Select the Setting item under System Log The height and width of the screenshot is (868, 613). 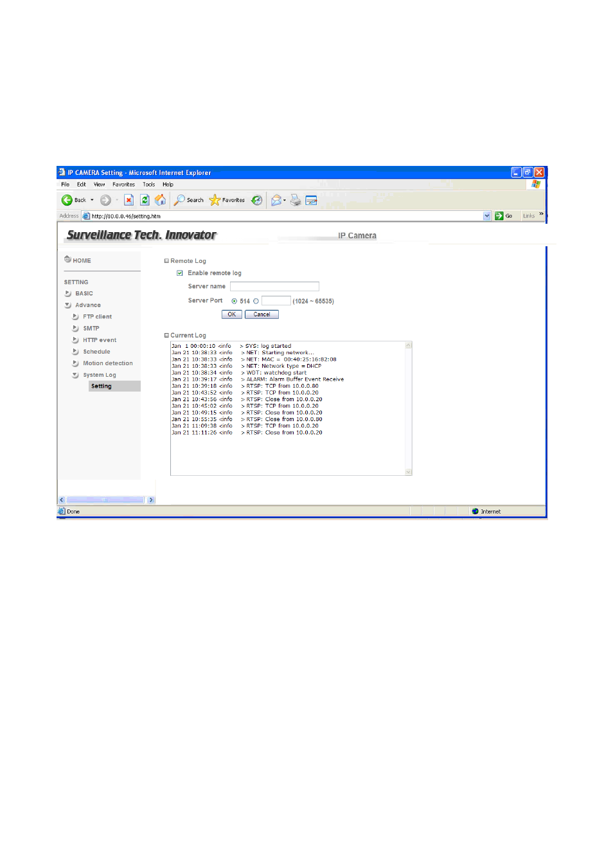tap(114, 386)
